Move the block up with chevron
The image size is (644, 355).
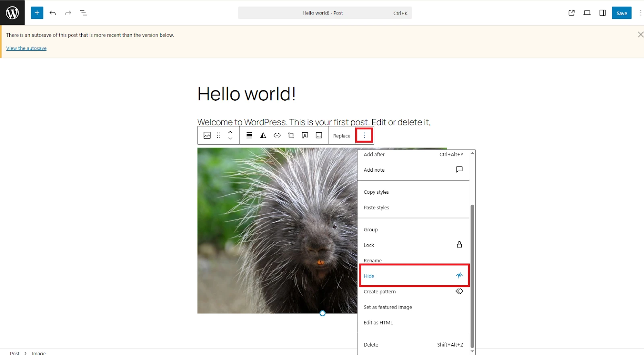[x=230, y=132]
